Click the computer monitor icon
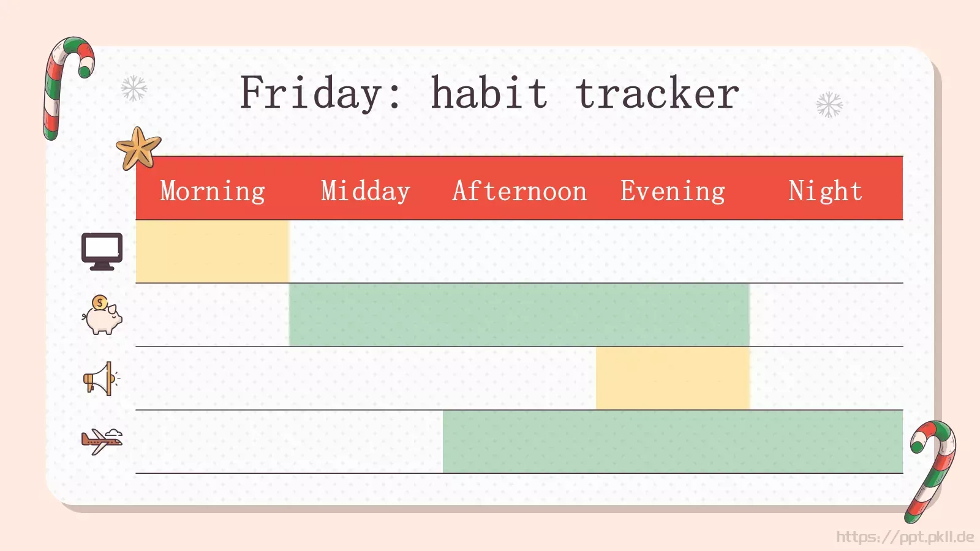 [x=102, y=251]
